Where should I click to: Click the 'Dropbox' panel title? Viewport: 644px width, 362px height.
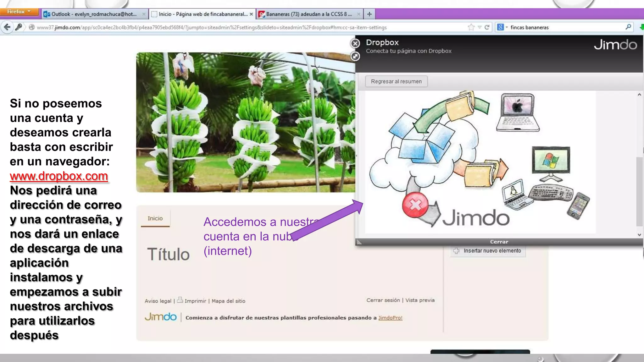[x=382, y=42]
